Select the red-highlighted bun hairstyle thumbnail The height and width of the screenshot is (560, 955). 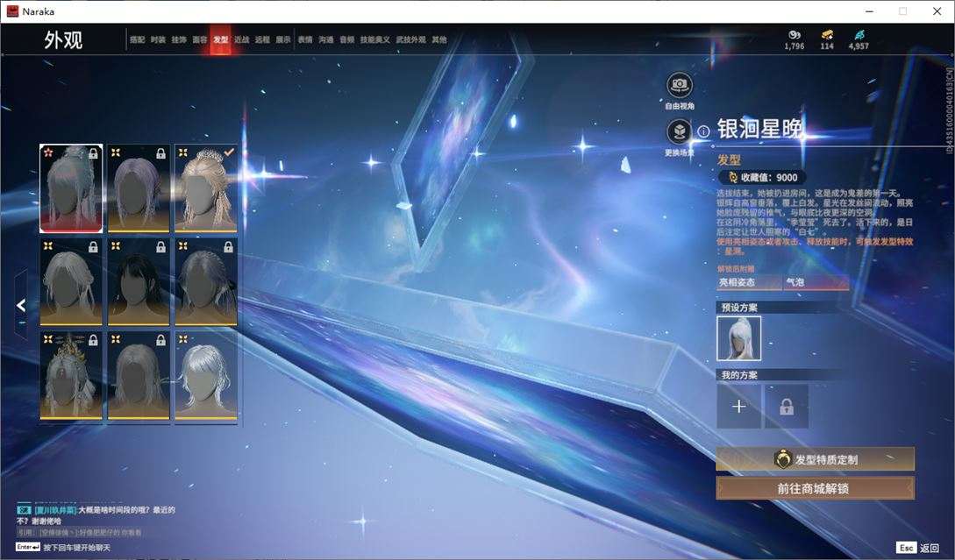point(71,188)
